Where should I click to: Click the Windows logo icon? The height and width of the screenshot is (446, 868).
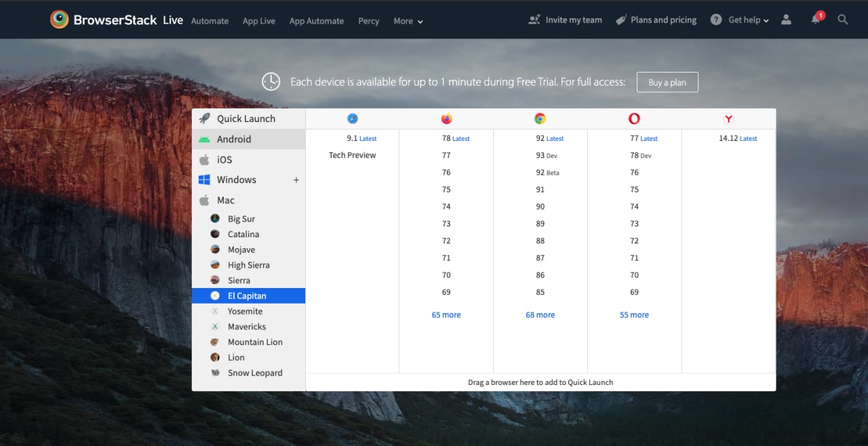point(204,180)
